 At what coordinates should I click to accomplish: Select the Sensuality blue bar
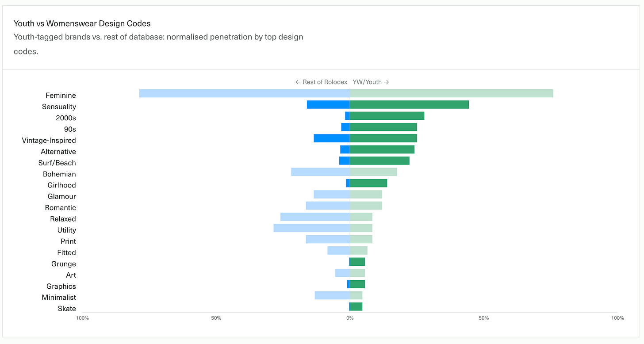(x=328, y=105)
